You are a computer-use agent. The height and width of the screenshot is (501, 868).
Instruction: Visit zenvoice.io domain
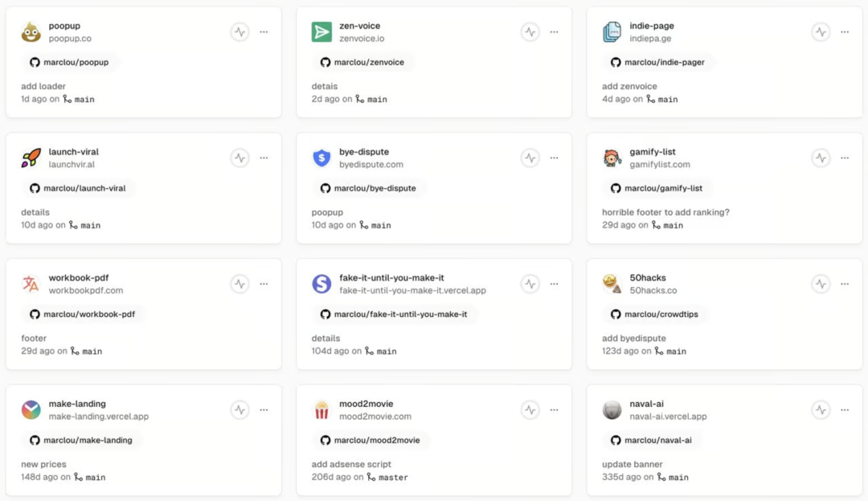coord(362,39)
